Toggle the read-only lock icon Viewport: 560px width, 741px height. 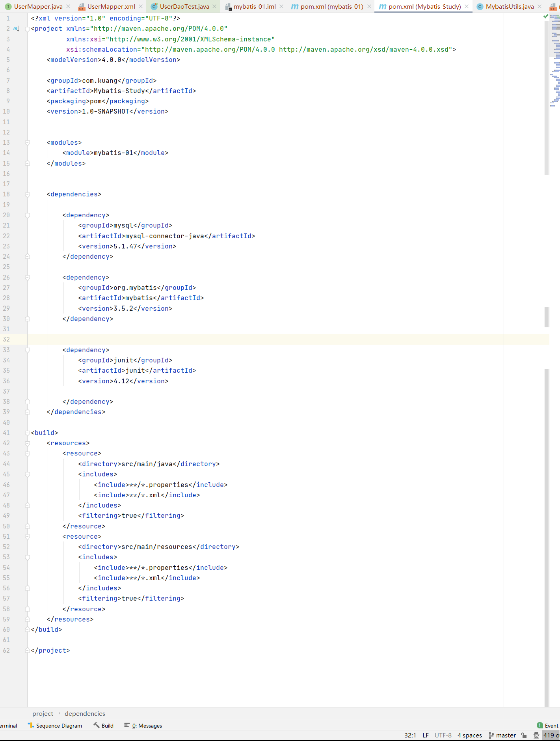[524, 735]
